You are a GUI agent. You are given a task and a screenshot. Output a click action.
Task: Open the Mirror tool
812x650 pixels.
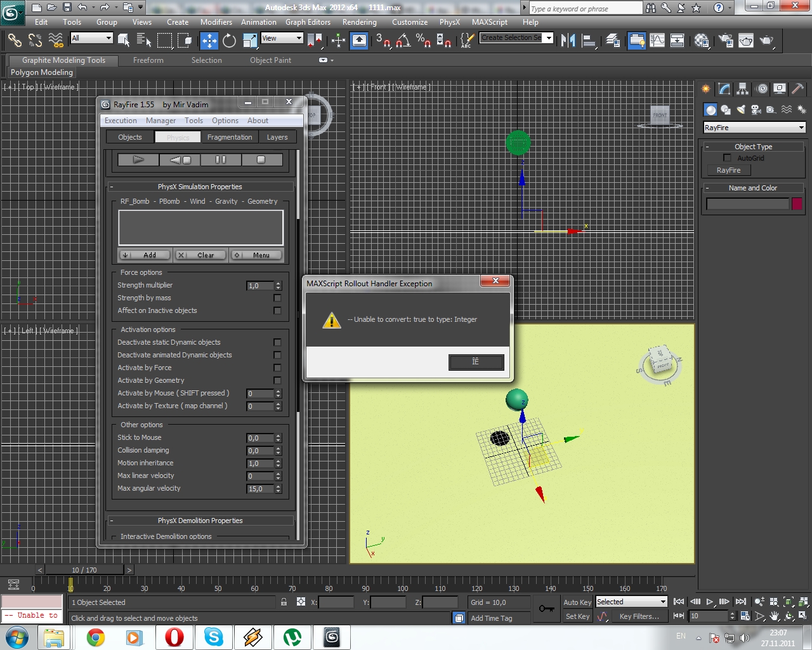568,41
